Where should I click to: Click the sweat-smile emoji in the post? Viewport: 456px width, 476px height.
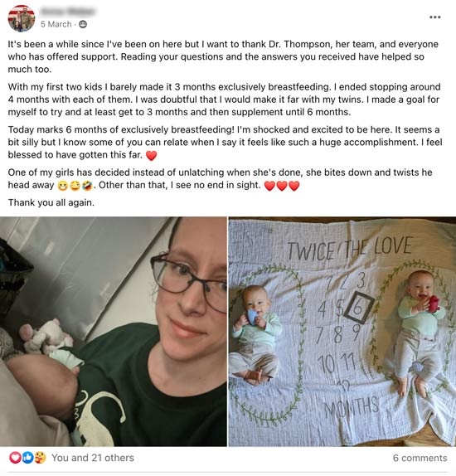(75, 186)
